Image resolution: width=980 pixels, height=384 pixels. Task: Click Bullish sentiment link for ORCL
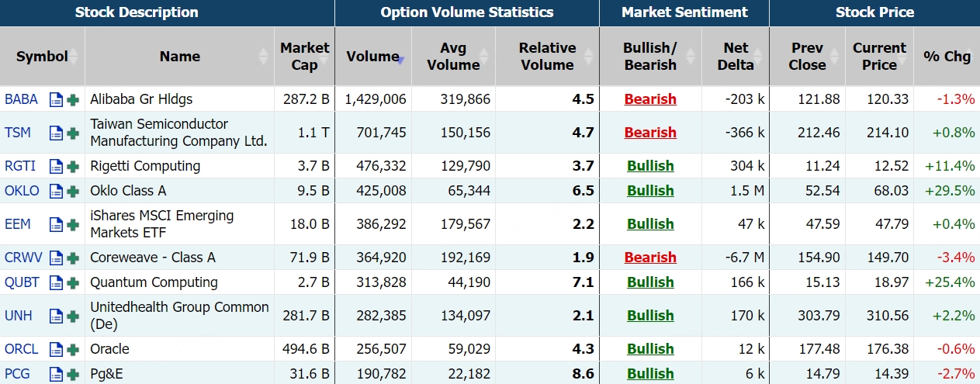(650, 349)
